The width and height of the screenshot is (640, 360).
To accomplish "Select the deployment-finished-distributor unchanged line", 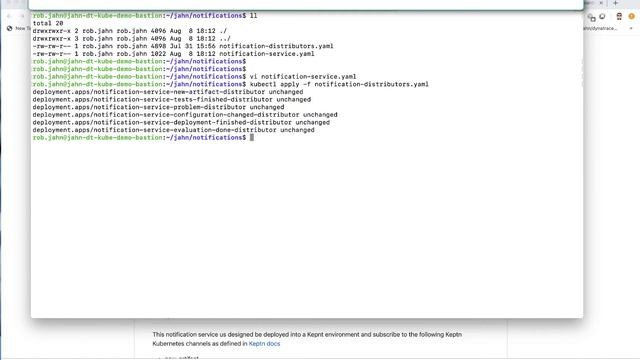I will coord(181,122).
